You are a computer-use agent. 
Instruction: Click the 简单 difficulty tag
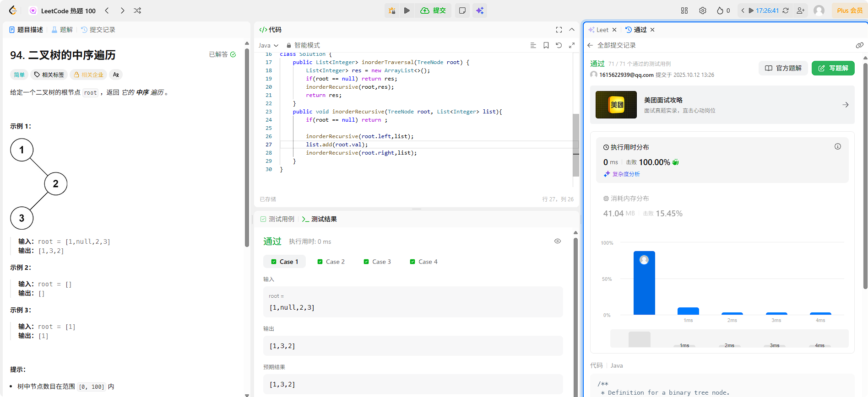(19, 75)
